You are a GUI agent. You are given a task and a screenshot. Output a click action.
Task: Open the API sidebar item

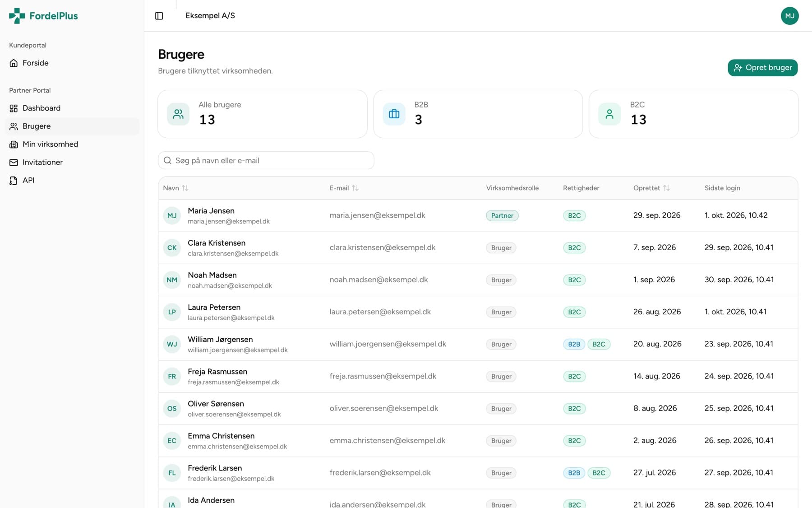[x=72, y=180]
